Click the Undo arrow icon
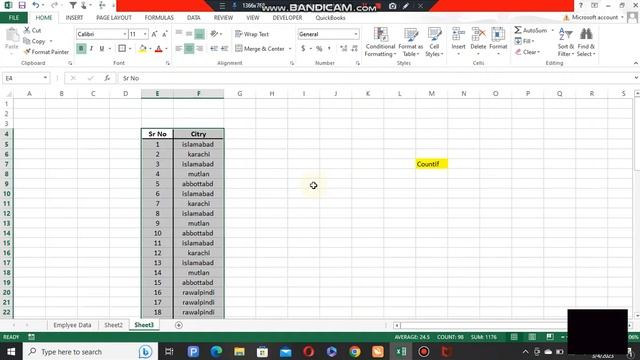The image size is (640, 360). [36, 5]
